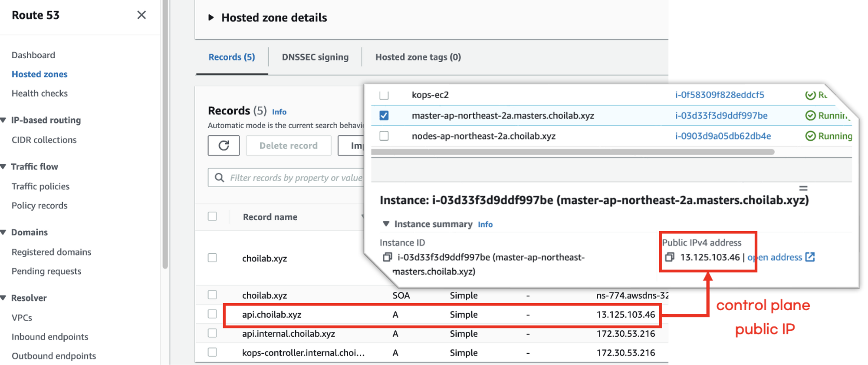Click the 172.30.53.216 value in api.internal row
Viewport: 868px width, 365px height.
pos(626,334)
